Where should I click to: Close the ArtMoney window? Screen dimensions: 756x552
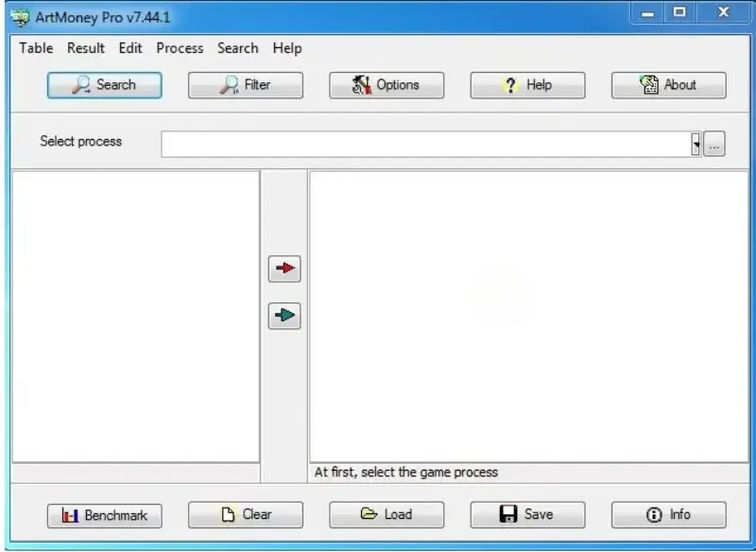point(723,13)
